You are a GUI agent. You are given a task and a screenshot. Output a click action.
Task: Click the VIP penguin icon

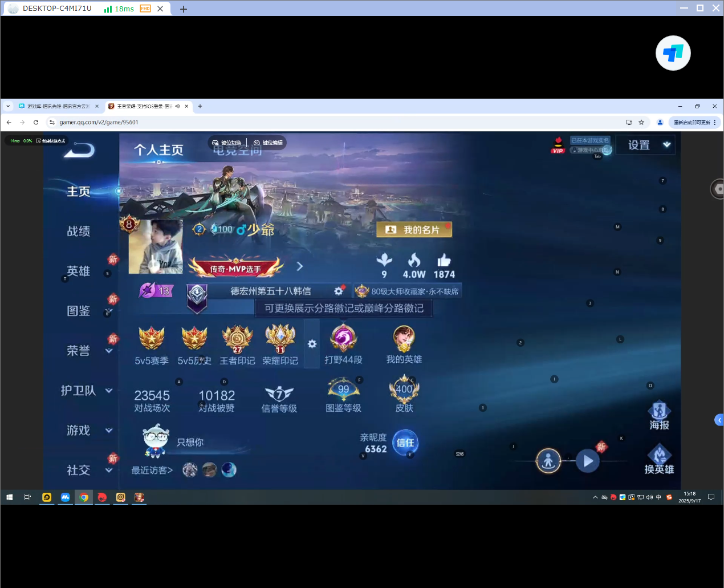[x=558, y=145]
